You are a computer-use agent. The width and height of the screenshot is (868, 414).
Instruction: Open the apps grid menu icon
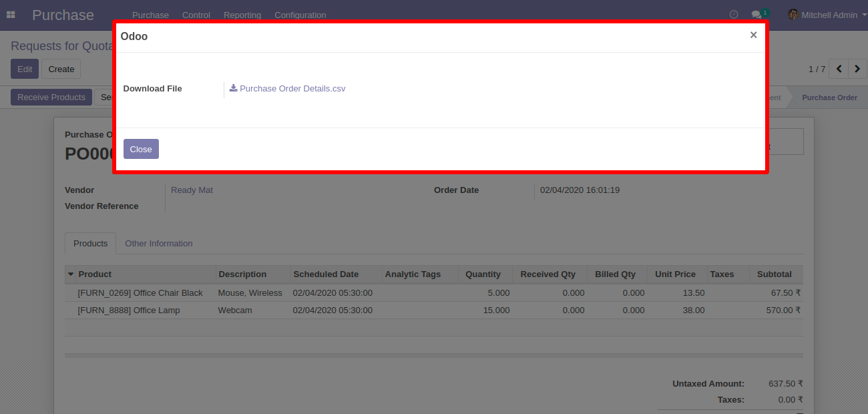click(11, 15)
